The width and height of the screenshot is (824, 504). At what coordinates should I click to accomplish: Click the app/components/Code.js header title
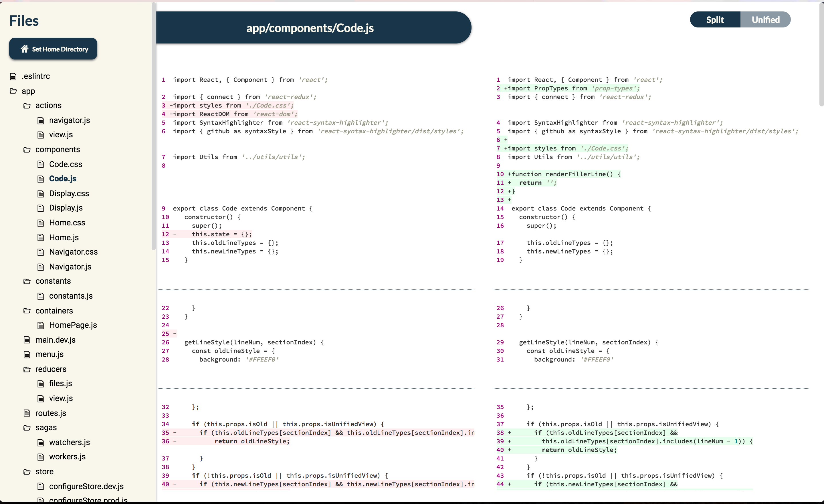point(310,28)
